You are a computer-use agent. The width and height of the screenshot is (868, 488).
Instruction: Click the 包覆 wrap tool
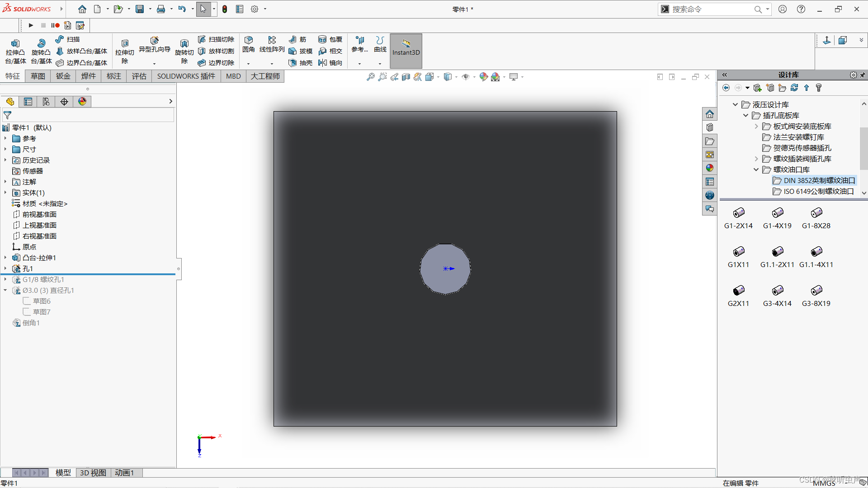click(330, 39)
